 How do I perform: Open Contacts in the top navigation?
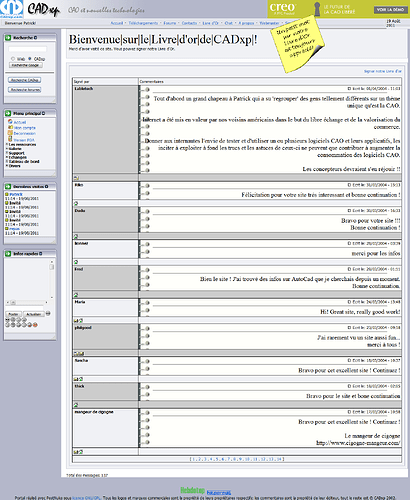[189, 23]
